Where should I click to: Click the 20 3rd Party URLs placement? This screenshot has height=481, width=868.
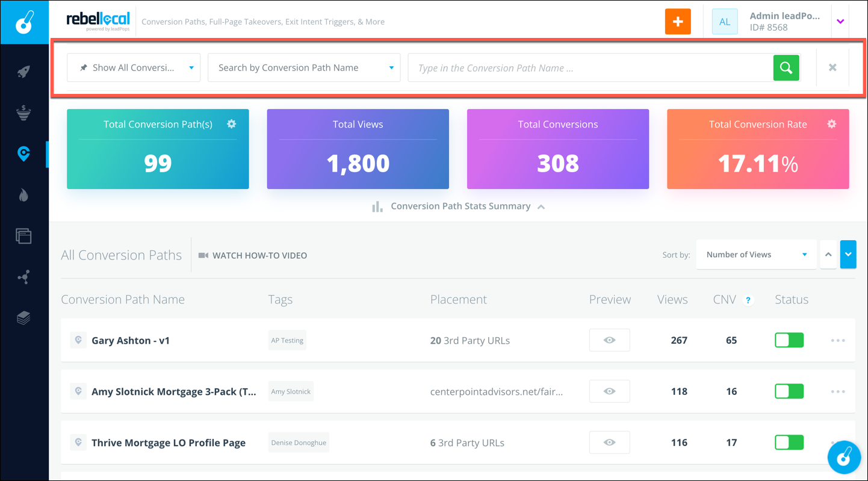(470, 340)
